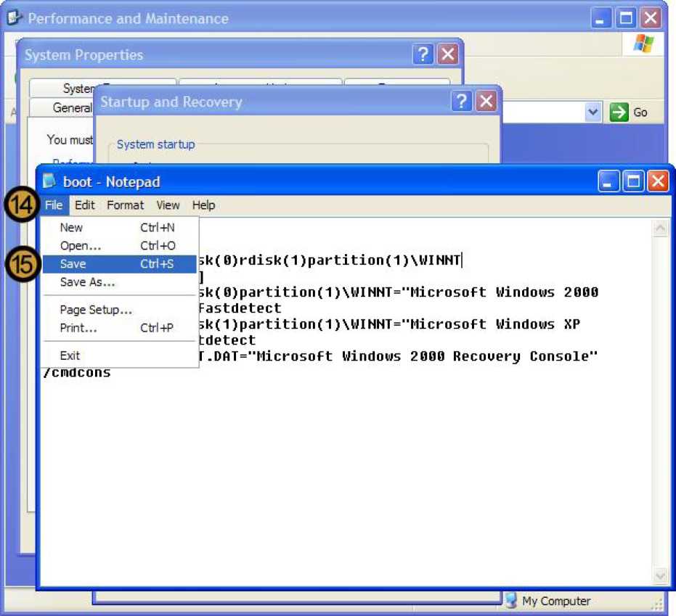Close the Startup and Recovery dialog

coord(486,102)
